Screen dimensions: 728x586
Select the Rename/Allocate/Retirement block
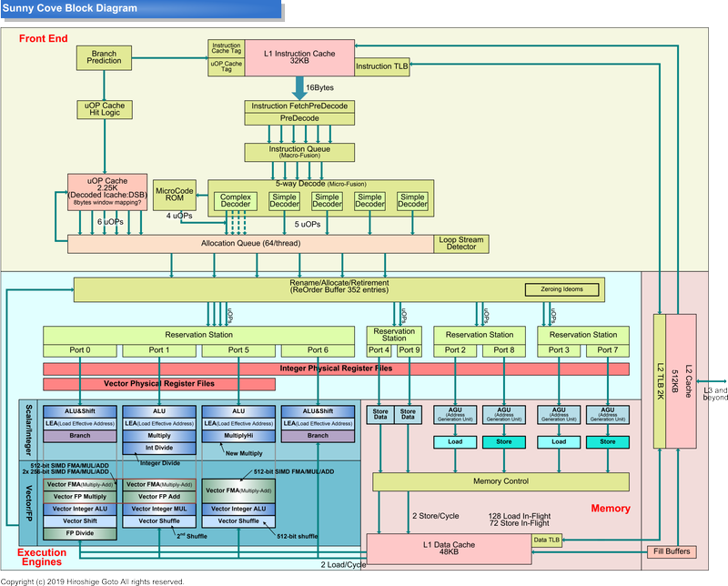click(x=339, y=289)
